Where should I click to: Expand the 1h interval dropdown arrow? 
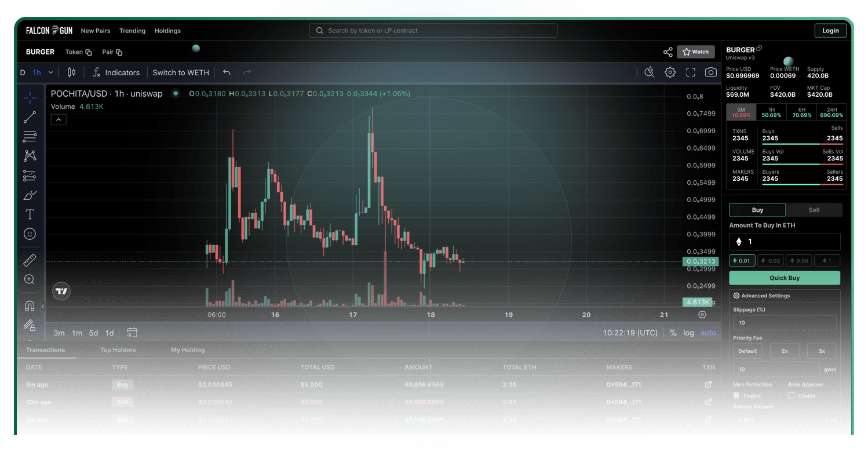click(51, 72)
